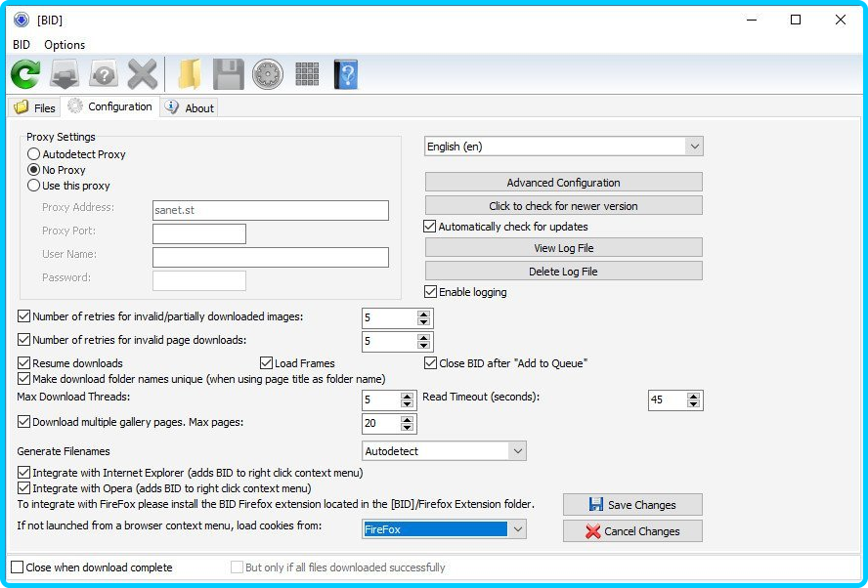Image resolution: width=868 pixels, height=588 pixels.
Task: Switch to the Configuration tab
Action: [109, 106]
